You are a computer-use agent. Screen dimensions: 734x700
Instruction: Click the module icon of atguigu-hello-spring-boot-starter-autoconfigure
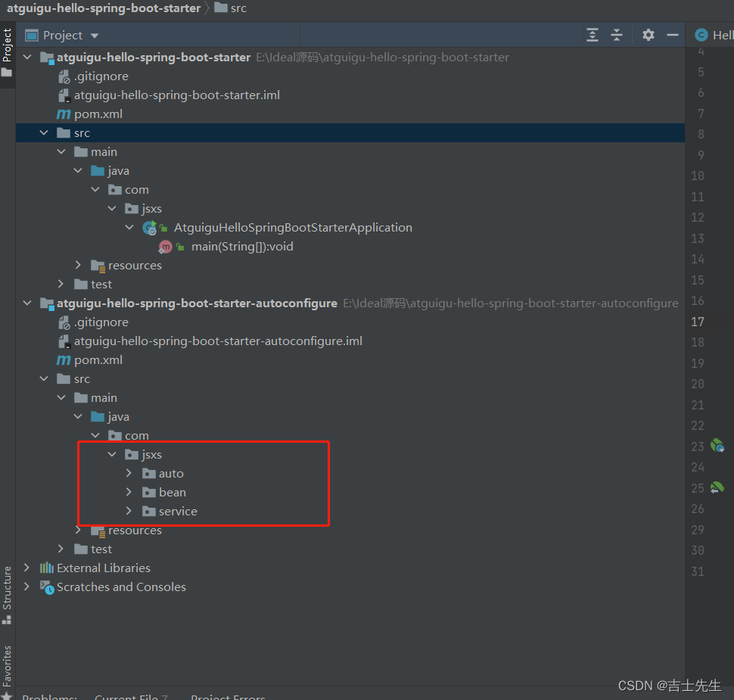pyautogui.click(x=47, y=304)
